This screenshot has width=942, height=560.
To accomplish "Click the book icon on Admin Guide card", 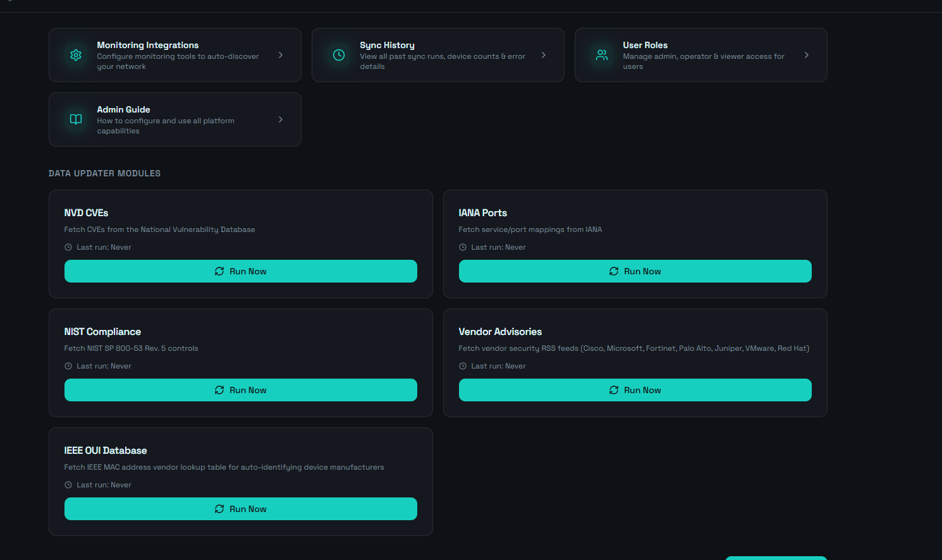I will tap(75, 119).
